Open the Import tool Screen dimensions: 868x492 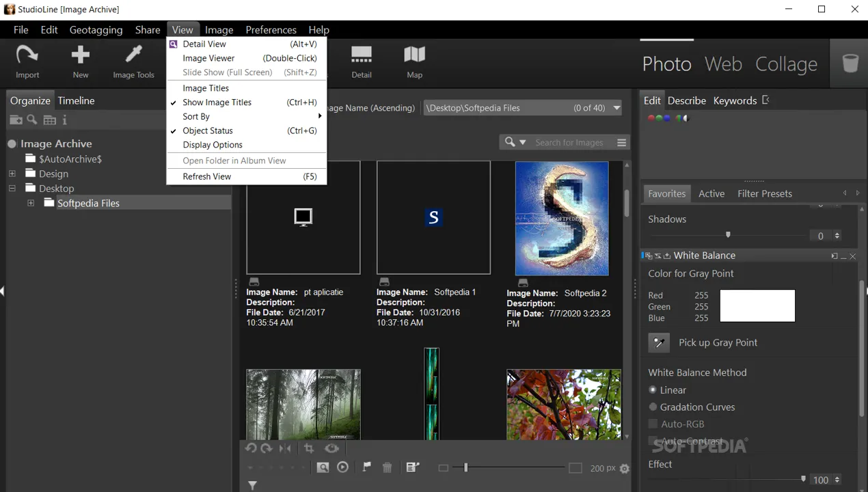click(x=27, y=61)
